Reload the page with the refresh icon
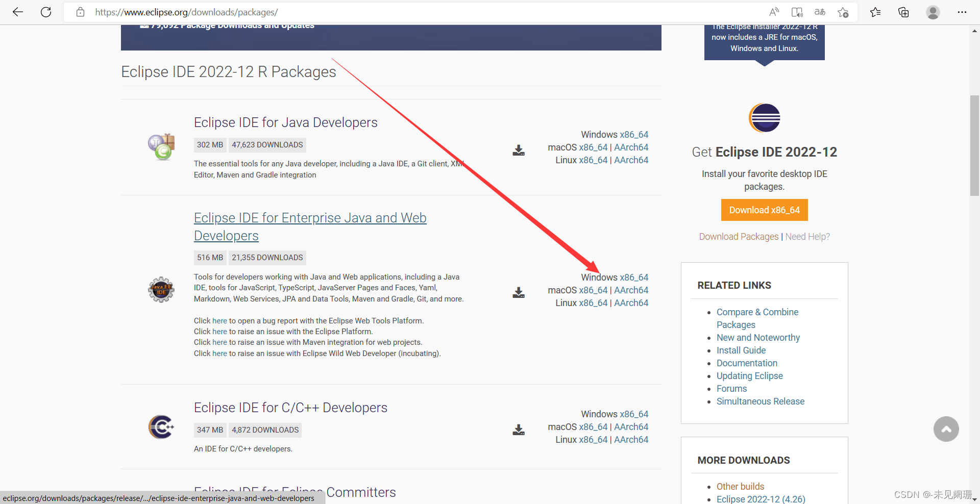 (x=46, y=12)
